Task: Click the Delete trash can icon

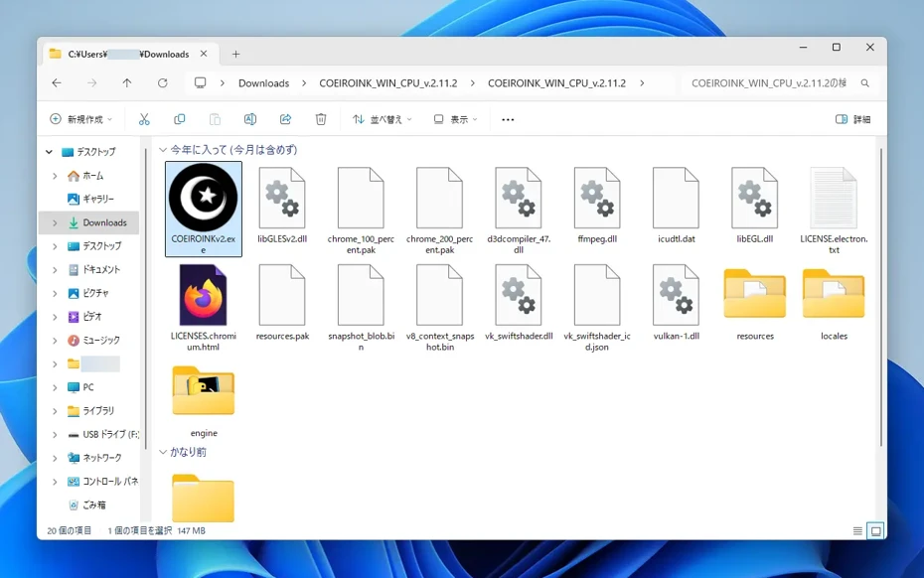Action: coord(321,119)
